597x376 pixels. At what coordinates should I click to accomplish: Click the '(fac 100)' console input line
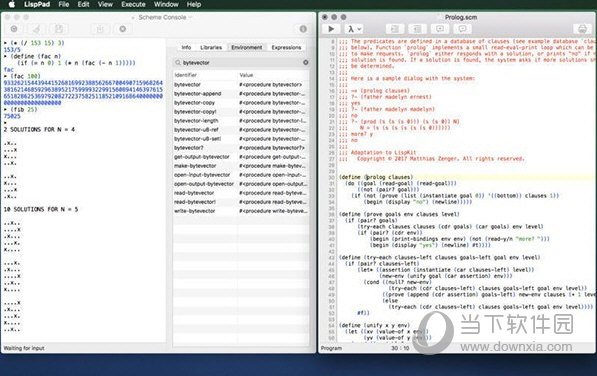[25, 76]
